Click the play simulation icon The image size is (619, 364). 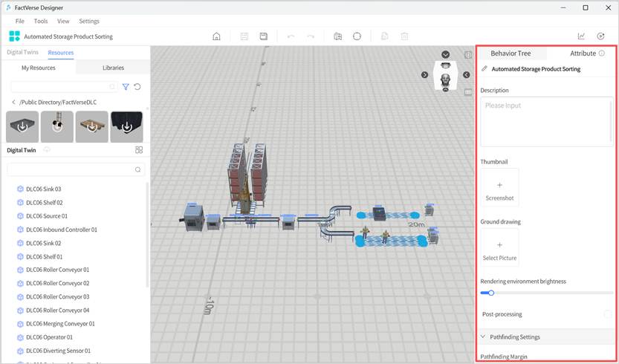pos(600,36)
